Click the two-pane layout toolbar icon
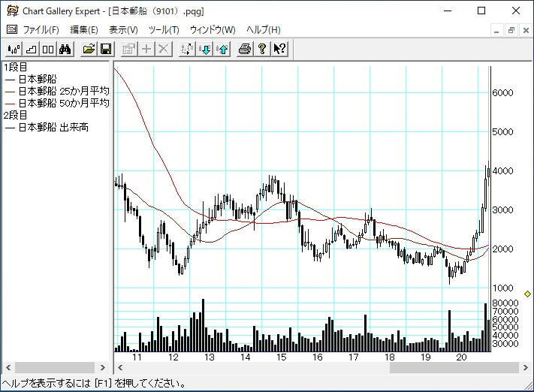The height and width of the screenshot is (392, 534). (47, 50)
